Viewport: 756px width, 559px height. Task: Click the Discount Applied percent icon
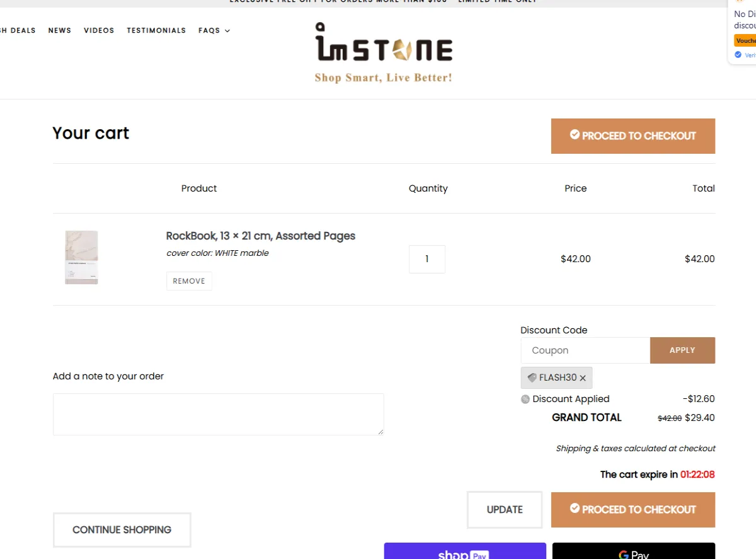[x=525, y=399]
